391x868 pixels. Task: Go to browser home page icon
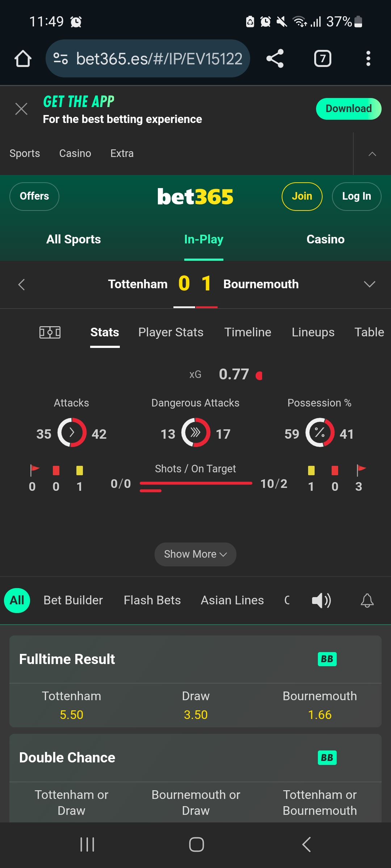[x=23, y=59]
